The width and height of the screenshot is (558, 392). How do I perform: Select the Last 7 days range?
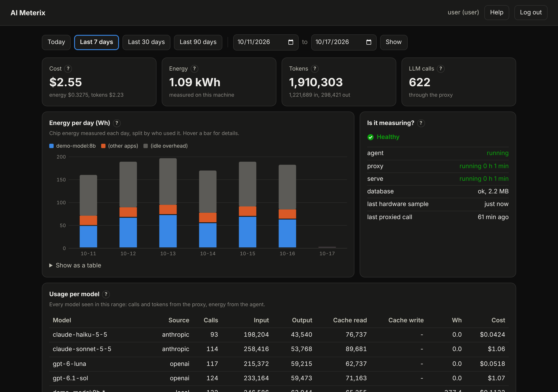(x=97, y=42)
